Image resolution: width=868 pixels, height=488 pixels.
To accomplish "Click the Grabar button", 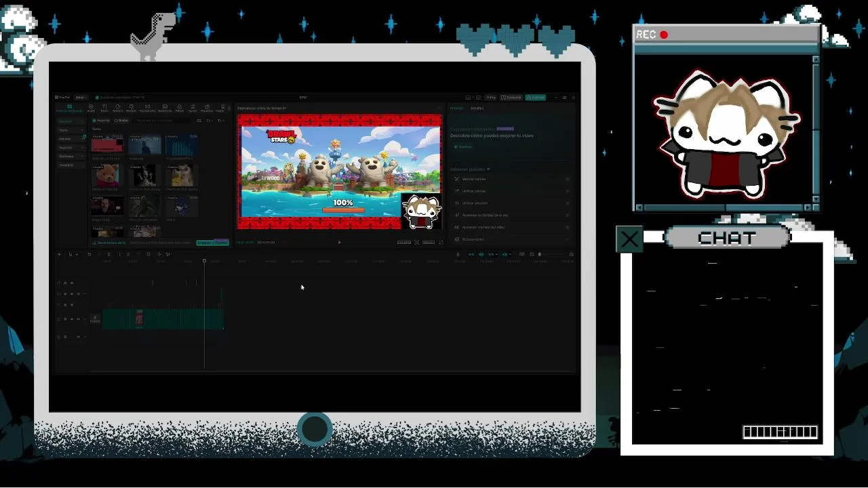I will [121, 121].
